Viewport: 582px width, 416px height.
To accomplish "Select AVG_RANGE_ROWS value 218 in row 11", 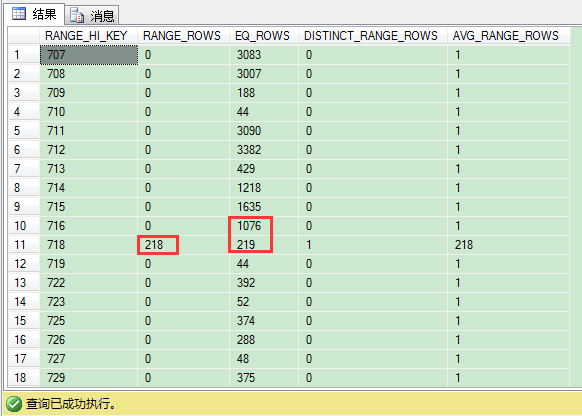I will click(x=509, y=245).
